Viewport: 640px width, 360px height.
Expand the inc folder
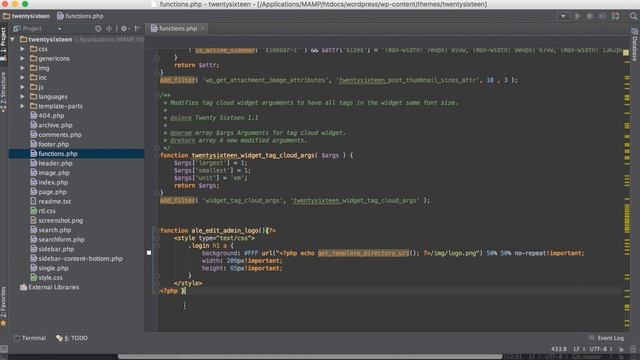22,78
